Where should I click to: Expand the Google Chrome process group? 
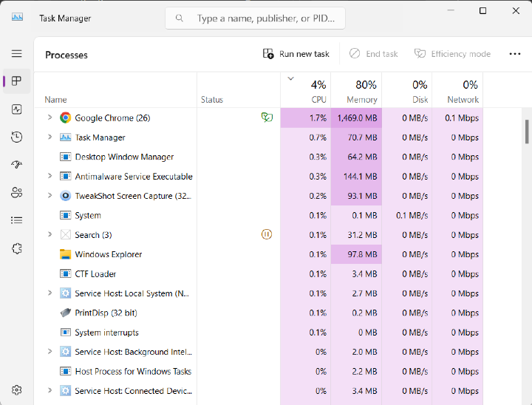(x=50, y=118)
